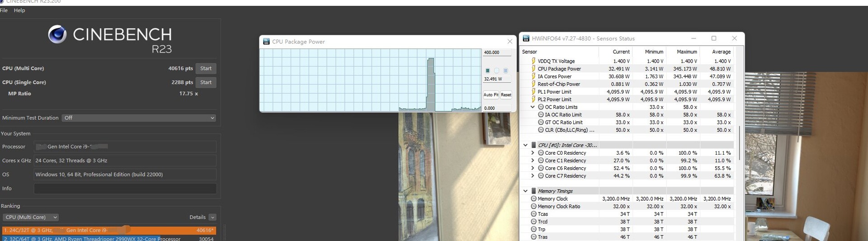Collapse the OC Ratio Limits group
The height and width of the screenshot is (241, 868).
click(533, 107)
